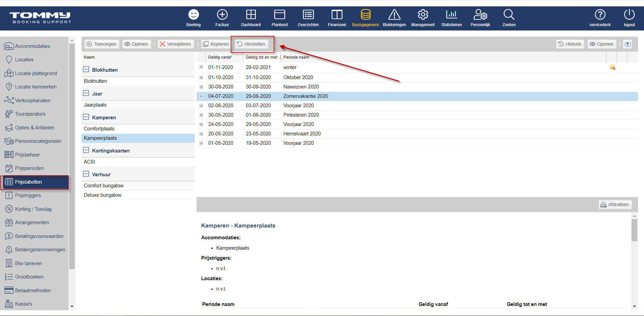The image size is (644, 316).
Task: Open Prijsbeheer in the sidebar
Action: click(35, 155)
